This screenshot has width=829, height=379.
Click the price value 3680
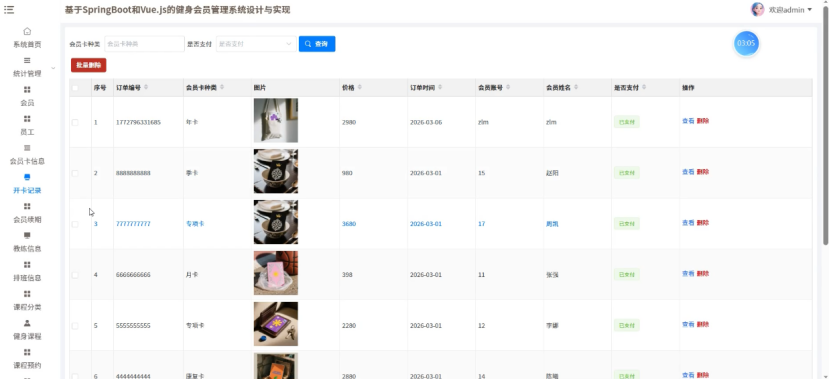click(349, 224)
